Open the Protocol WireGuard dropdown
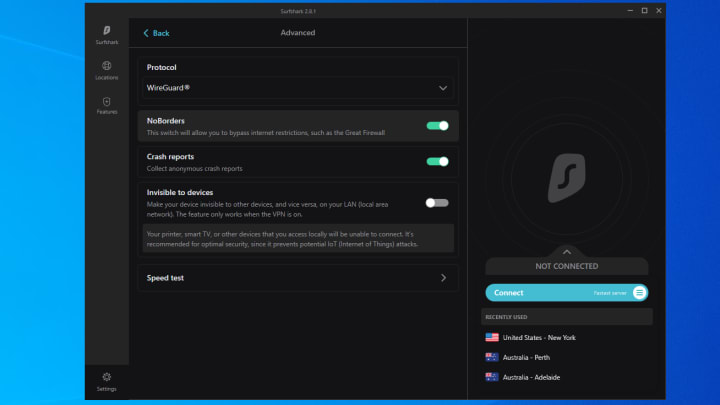 298,88
